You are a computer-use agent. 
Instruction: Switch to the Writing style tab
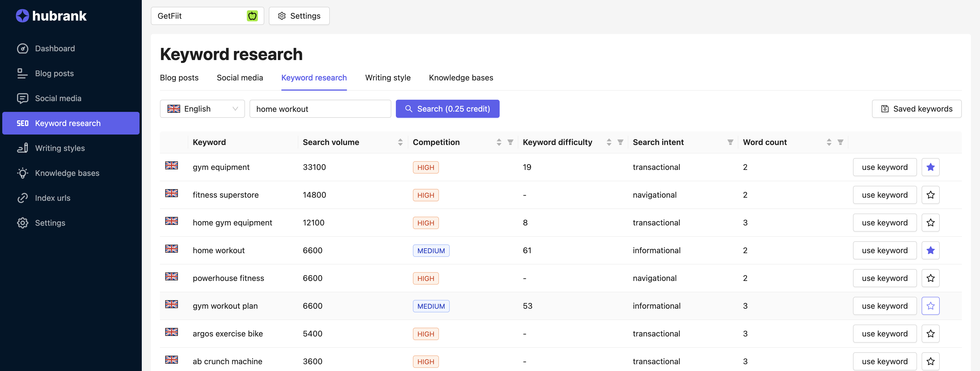[387, 78]
